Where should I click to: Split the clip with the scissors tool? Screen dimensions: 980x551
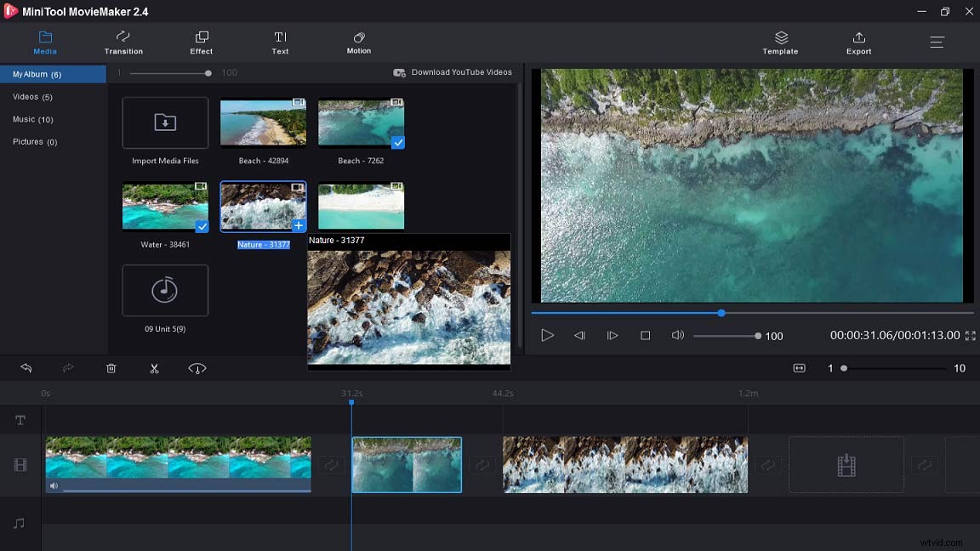tap(154, 368)
